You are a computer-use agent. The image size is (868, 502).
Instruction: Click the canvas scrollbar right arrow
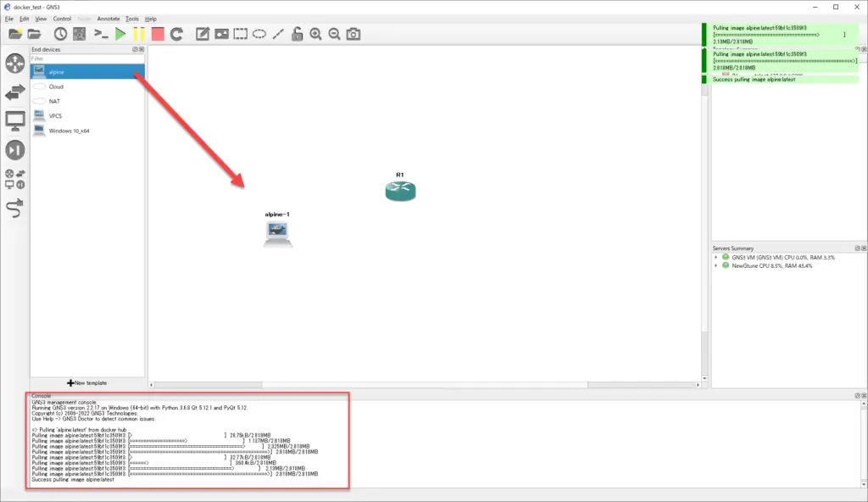coord(698,384)
